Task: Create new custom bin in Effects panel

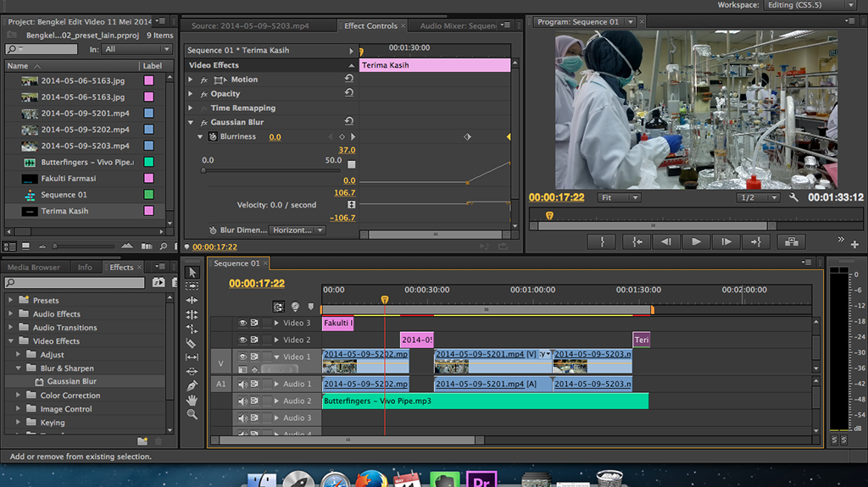Action: 142,441
